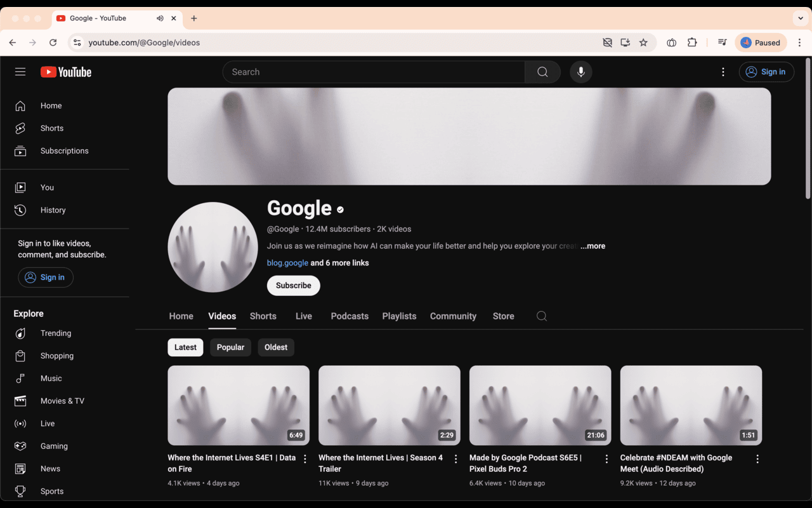
Task: Activate voice search microphone
Action: point(580,72)
